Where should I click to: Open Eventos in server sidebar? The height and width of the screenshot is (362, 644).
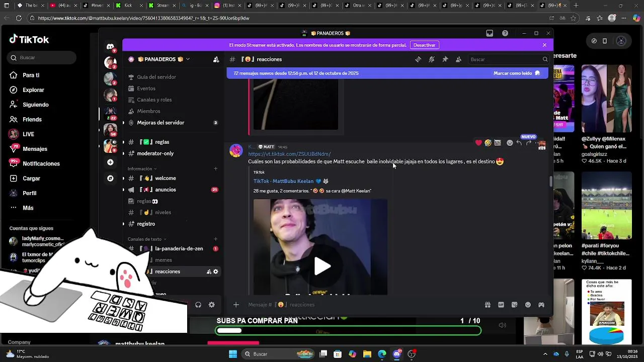click(x=171, y=88)
